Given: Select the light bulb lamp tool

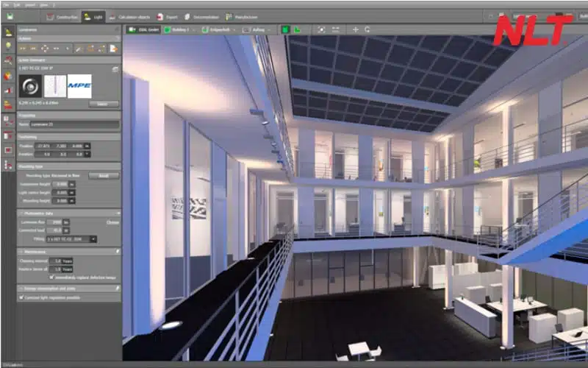Looking at the screenshot, I should click(8, 46).
